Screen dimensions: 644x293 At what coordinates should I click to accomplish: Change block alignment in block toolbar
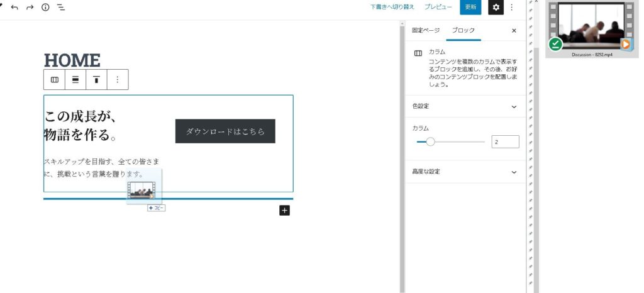coord(75,80)
